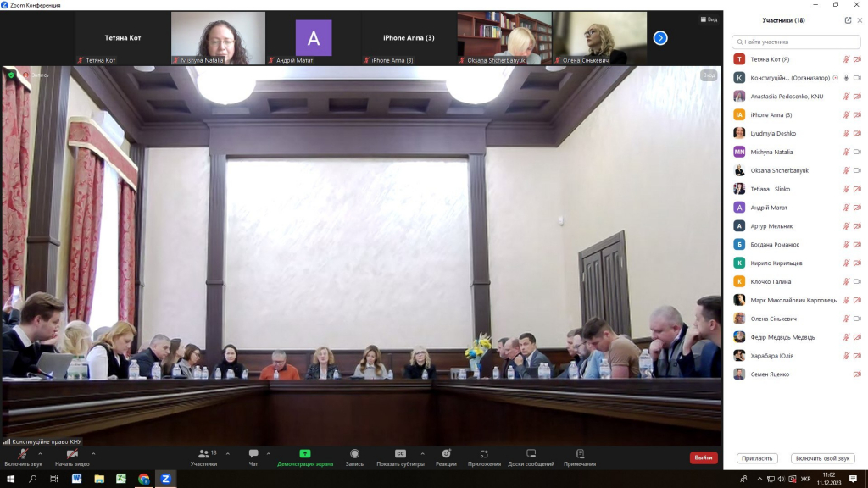This screenshot has height=488, width=868.
Task: Select Богдана Романюк participant row
Action: click(x=797, y=245)
